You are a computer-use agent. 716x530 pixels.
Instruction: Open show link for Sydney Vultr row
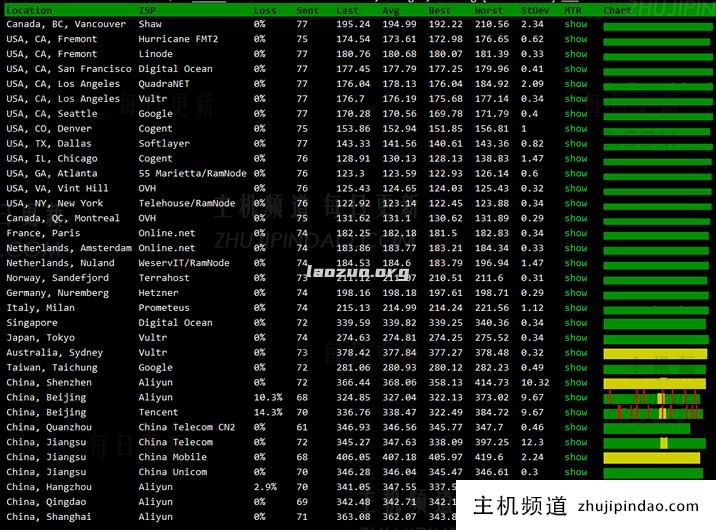(575, 352)
